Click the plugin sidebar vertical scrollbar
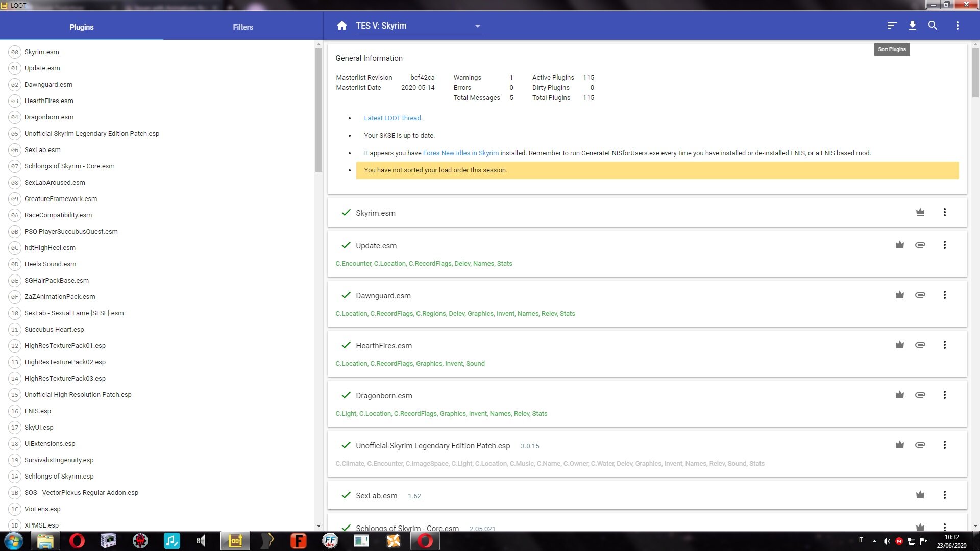Viewport: 980px width, 551px height. [x=318, y=110]
